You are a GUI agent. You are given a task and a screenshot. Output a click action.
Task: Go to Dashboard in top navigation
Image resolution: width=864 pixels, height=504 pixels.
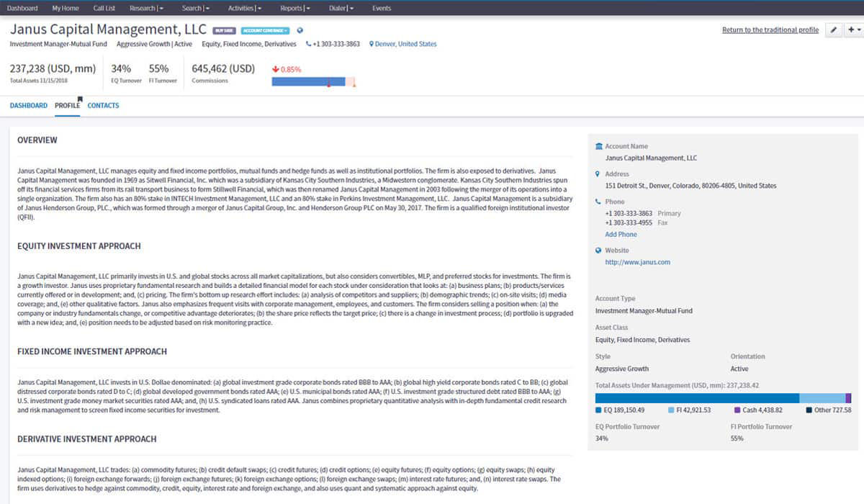point(22,8)
